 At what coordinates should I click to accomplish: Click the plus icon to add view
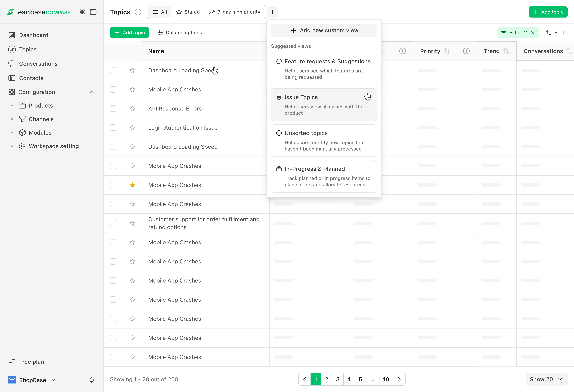[273, 12]
